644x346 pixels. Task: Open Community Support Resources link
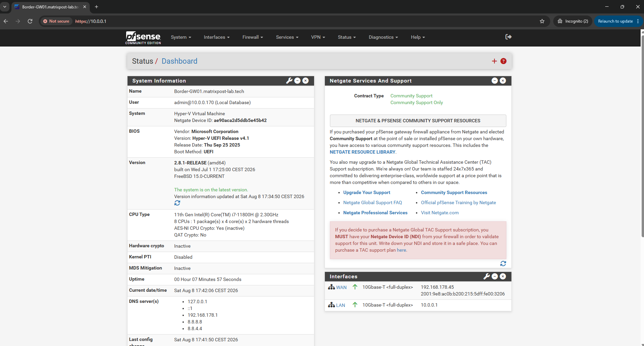[454, 192]
